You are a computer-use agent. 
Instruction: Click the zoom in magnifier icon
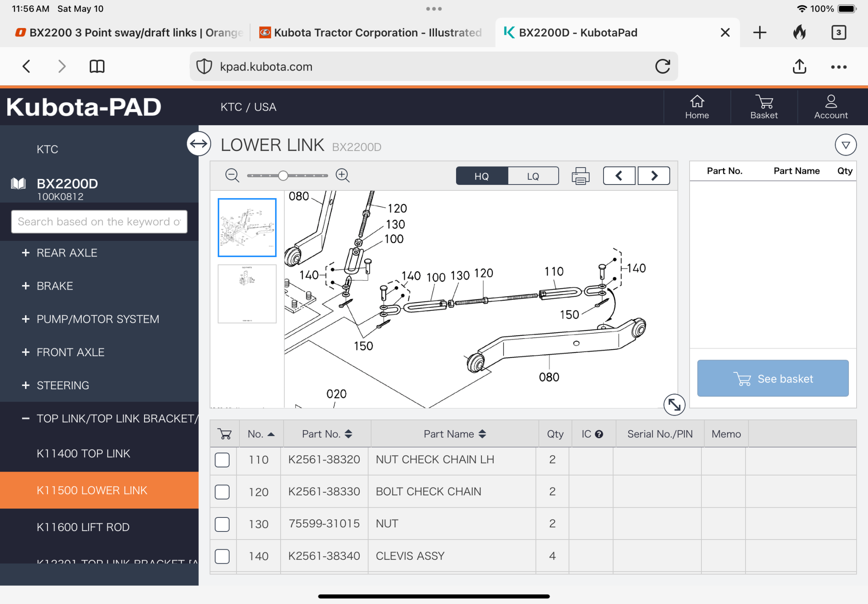[x=342, y=175]
